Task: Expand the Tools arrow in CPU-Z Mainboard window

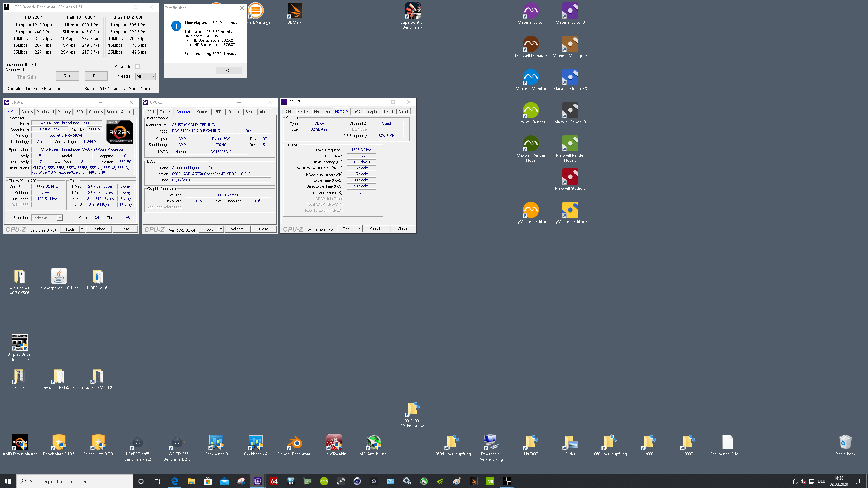Action: pos(221,229)
